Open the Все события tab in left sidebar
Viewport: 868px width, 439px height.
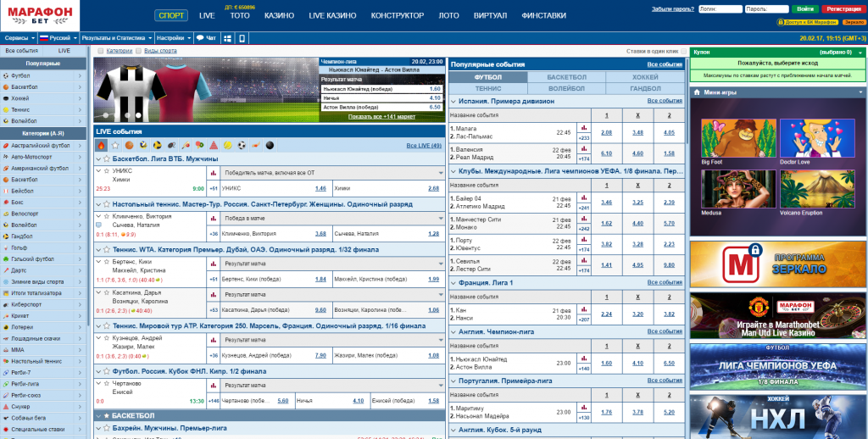21,50
